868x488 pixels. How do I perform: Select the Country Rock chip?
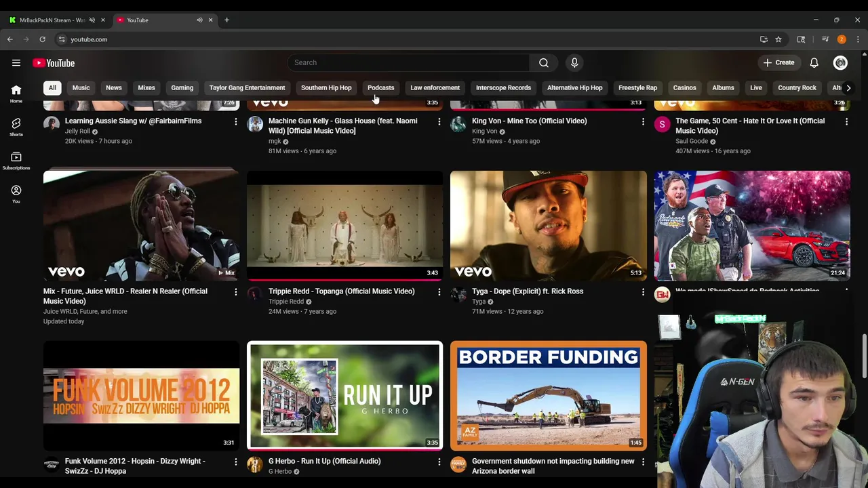(797, 87)
